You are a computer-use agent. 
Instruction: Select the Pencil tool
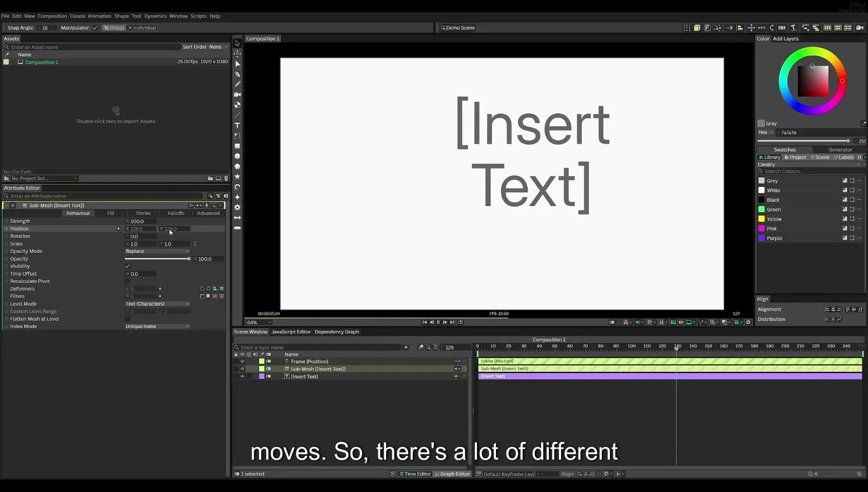(237, 84)
